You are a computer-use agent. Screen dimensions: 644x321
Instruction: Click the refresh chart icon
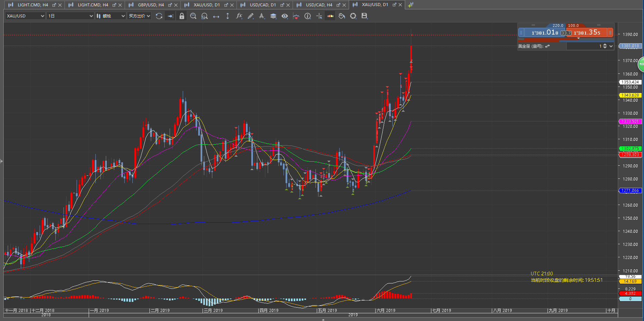(x=159, y=16)
